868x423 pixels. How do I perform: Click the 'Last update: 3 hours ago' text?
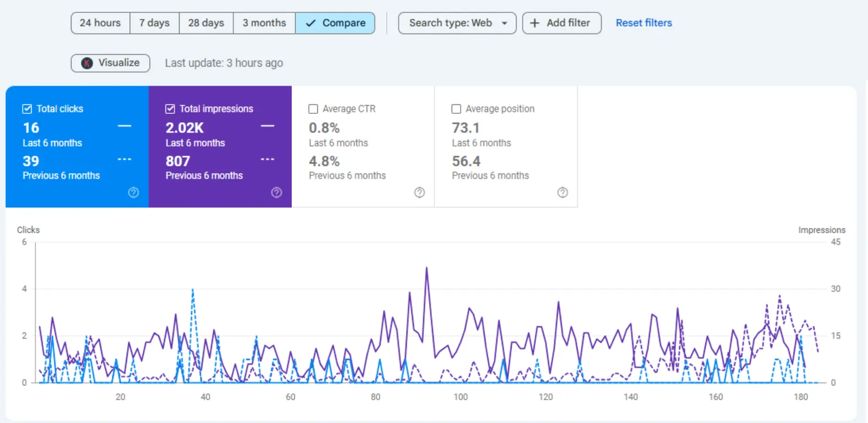tap(224, 63)
